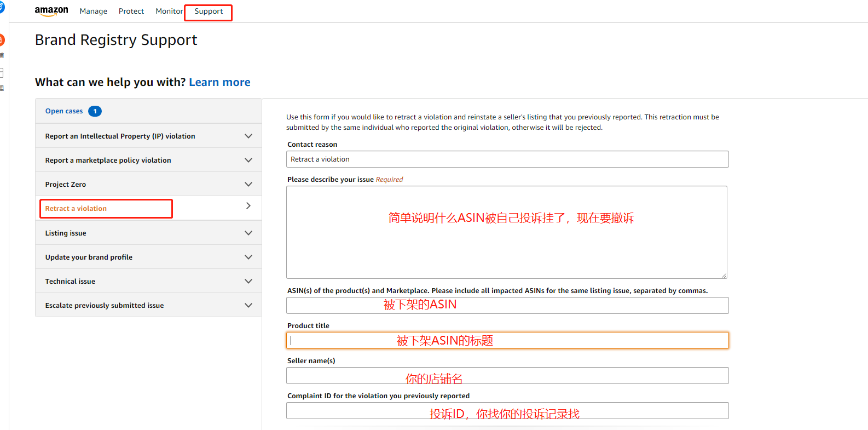Expand Escalate previously submitted issue
The width and height of the screenshot is (868, 430).
pyautogui.click(x=148, y=305)
